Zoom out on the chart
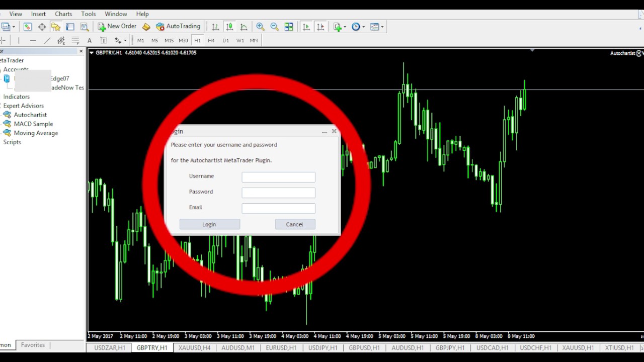This screenshot has height=362, width=644. pyautogui.click(x=274, y=27)
